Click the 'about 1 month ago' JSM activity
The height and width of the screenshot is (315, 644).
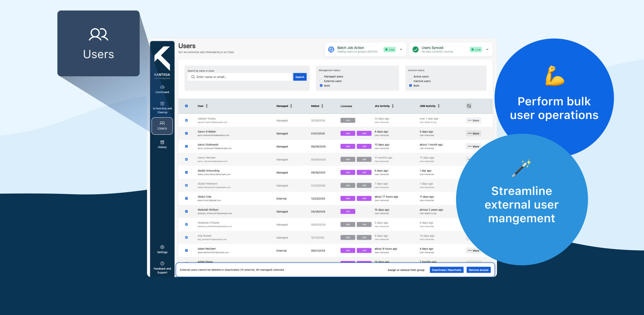(431, 145)
